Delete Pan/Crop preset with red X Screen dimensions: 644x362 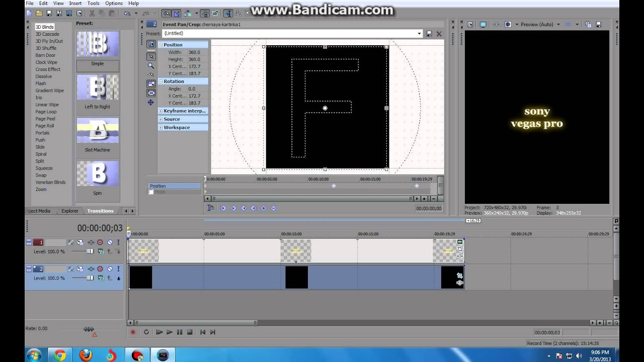439,34
